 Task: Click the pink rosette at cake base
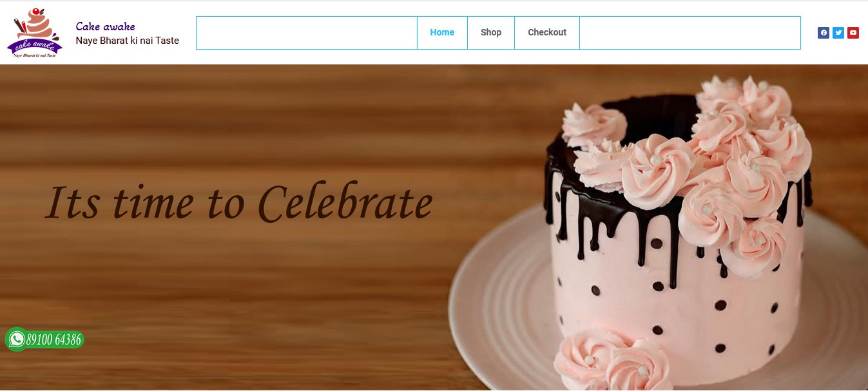612,361
